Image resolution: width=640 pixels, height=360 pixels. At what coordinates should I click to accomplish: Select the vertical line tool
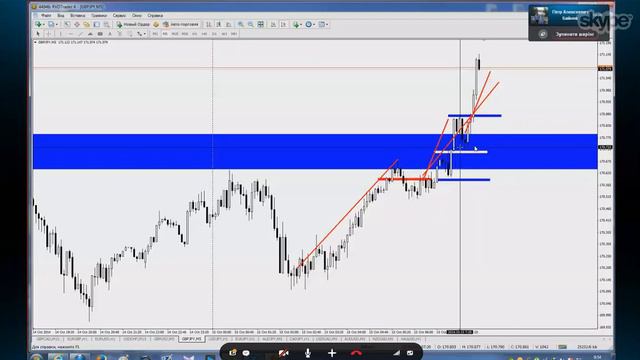click(60, 34)
